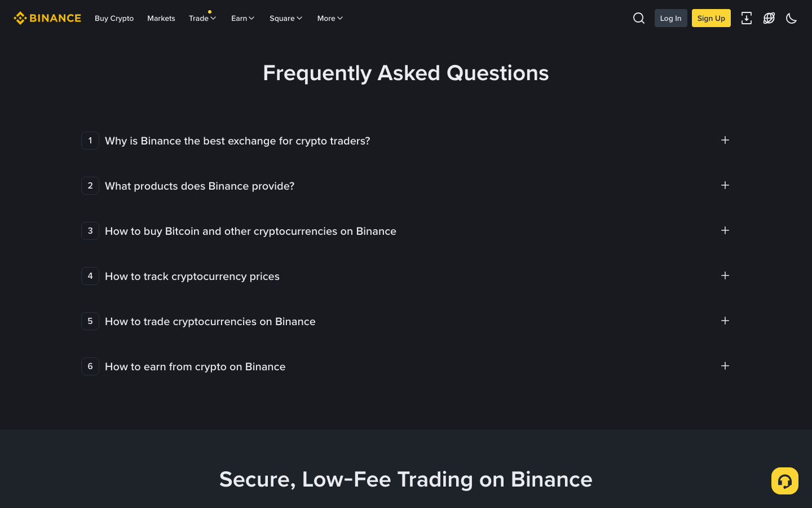Click the question about trading cryptocurrencies on Binance
The height and width of the screenshot is (508, 812).
[x=725, y=321]
